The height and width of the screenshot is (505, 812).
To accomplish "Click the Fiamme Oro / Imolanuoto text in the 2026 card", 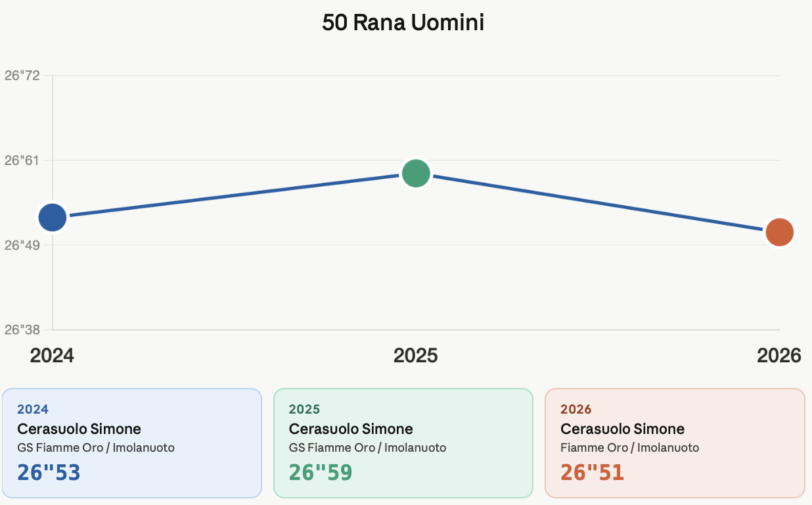I will click(x=629, y=448).
